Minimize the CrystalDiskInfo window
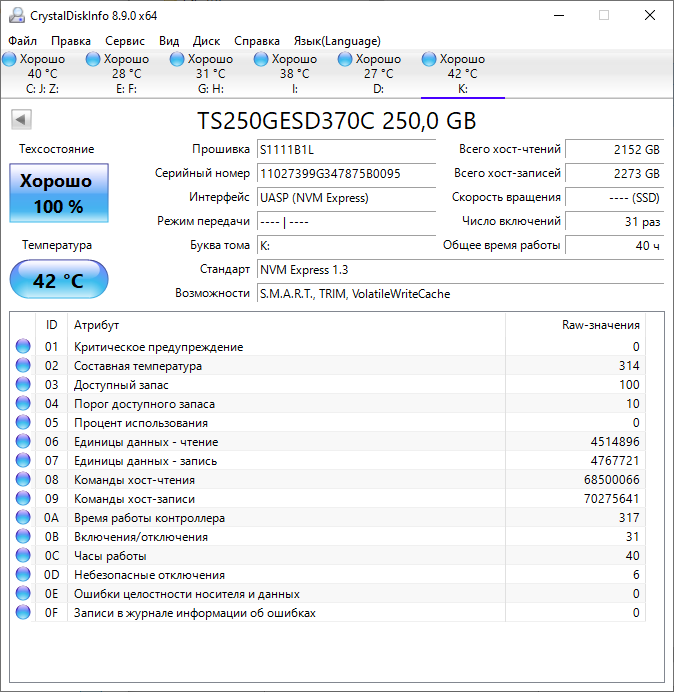Image resolution: width=674 pixels, height=692 pixels. [x=559, y=15]
